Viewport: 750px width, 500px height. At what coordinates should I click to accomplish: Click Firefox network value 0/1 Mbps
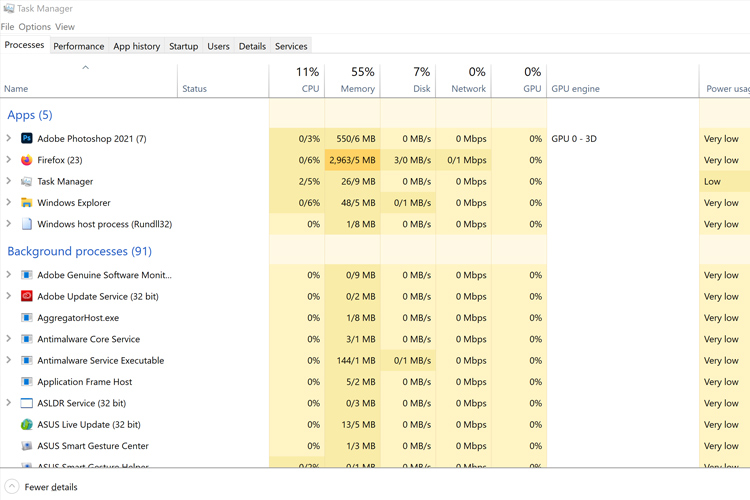click(463, 160)
